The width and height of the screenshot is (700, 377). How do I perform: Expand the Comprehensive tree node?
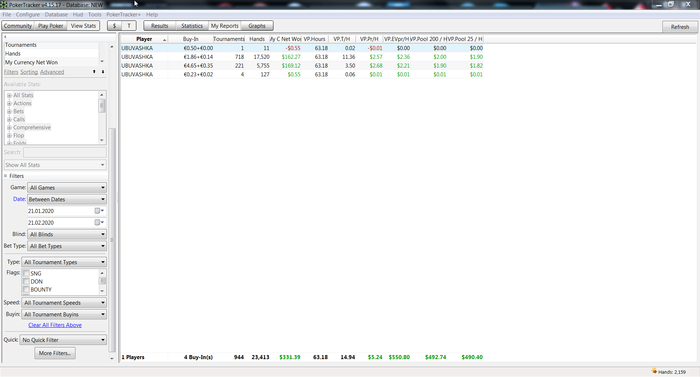9,128
